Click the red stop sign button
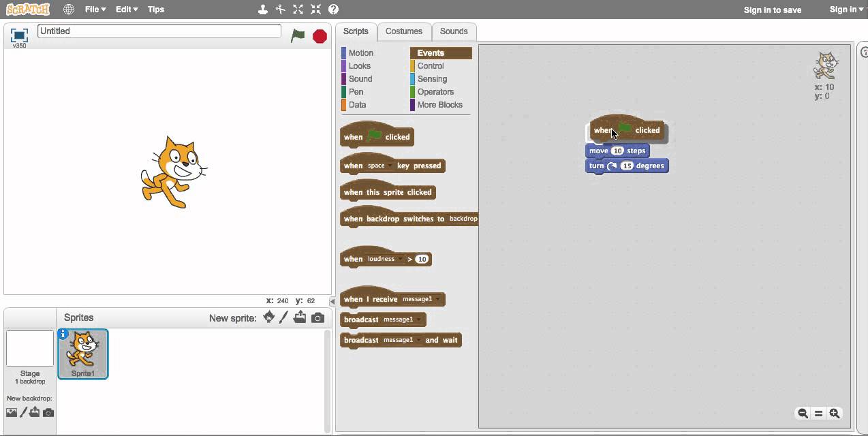Image resolution: width=868 pixels, height=436 pixels. click(x=320, y=36)
